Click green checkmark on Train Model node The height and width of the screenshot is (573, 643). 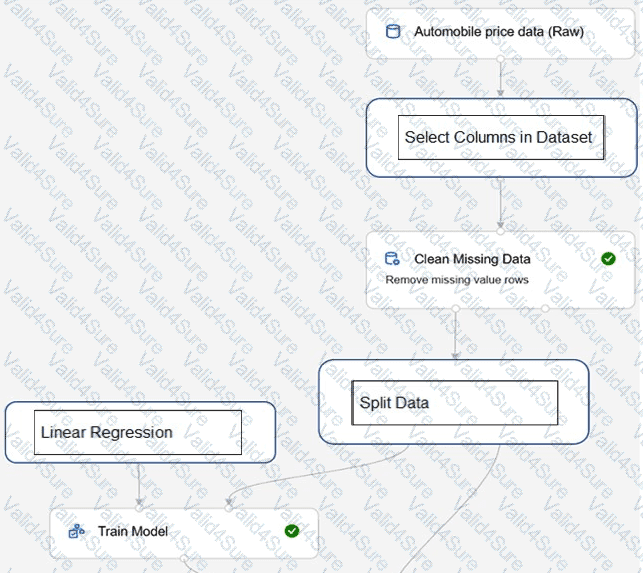click(291, 531)
